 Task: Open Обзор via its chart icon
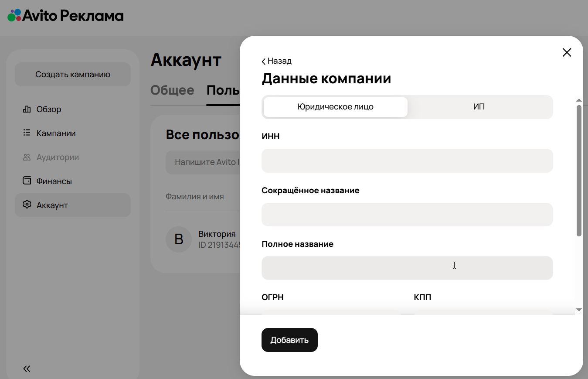[x=27, y=109]
